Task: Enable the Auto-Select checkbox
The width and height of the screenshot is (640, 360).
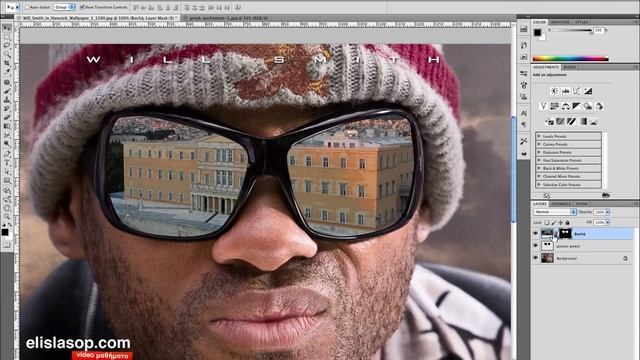Action: click(x=27, y=7)
